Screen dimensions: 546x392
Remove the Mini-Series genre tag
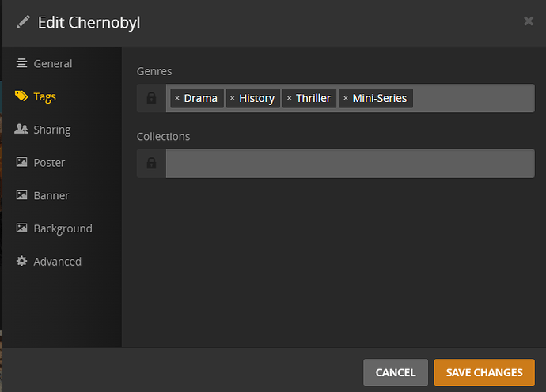click(346, 98)
